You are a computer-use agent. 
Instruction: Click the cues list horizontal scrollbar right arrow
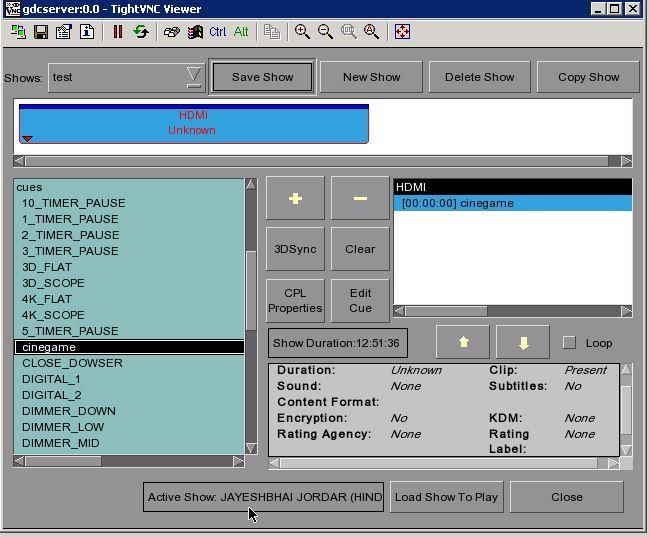point(238,461)
